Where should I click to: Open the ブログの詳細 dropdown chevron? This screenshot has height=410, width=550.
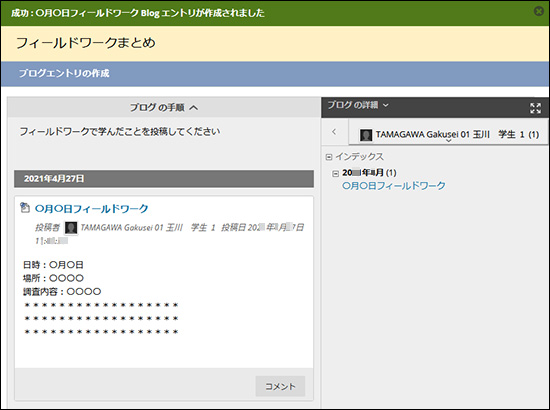pyautogui.click(x=385, y=105)
